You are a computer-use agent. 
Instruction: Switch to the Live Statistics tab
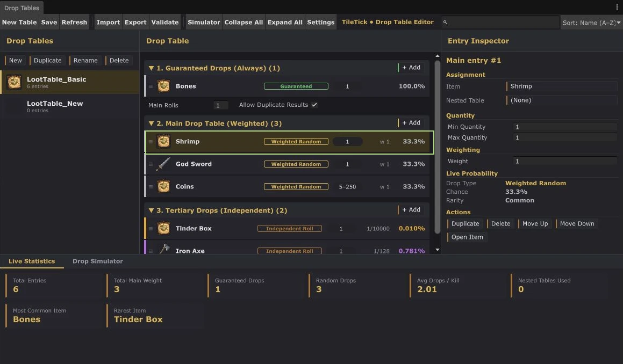[32, 261]
